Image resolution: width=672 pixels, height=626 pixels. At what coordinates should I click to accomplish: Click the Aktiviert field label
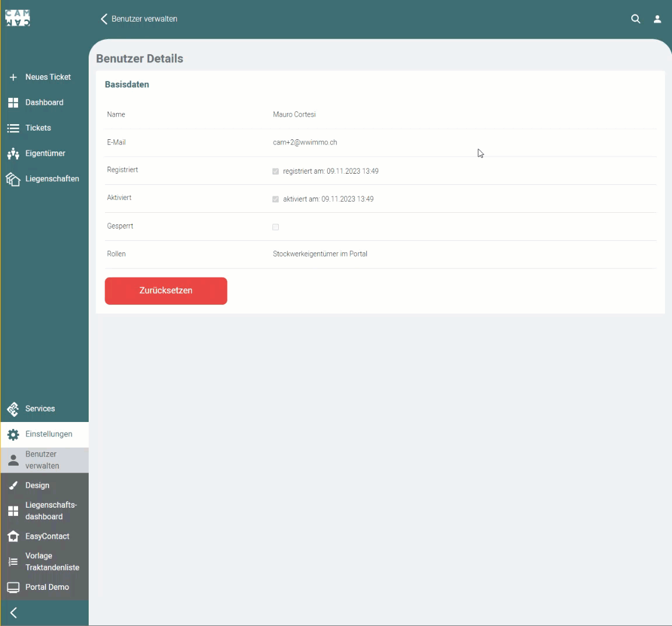click(x=119, y=198)
